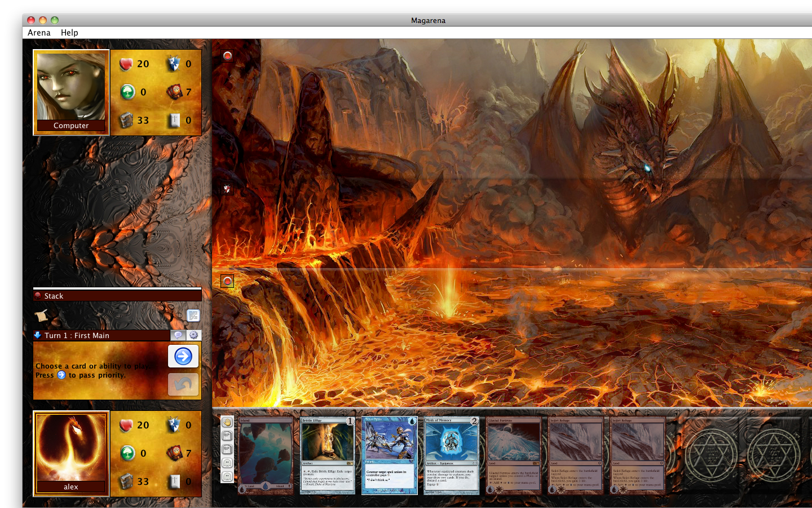Click Computer's library book icon
Viewport: 812px width, 508px height.
[x=126, y=120]
